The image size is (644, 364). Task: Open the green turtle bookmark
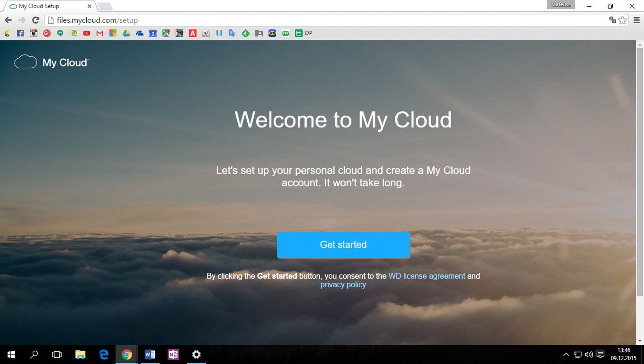tap(73, 33)
